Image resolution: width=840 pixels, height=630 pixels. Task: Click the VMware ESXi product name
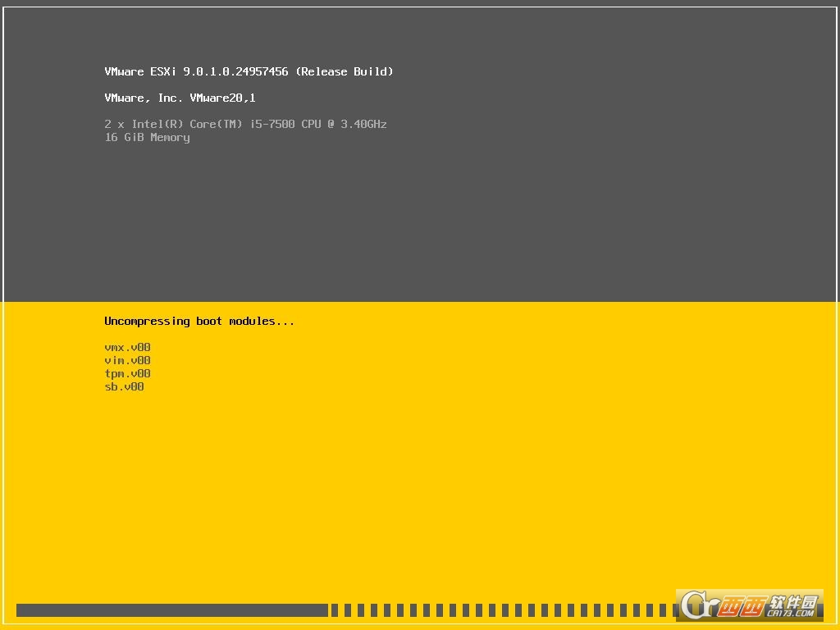point(135,72)
